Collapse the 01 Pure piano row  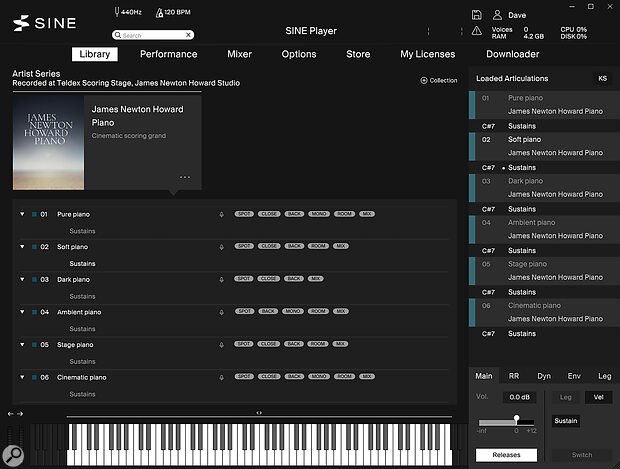(x=22, y=214)
